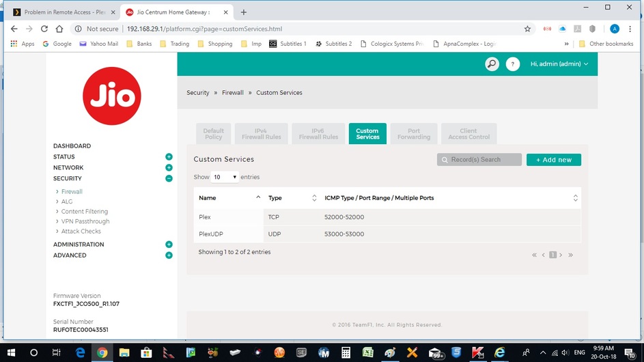The image size is (644, 362).
Task: Show hidden system tray icons
Action: 543,352
